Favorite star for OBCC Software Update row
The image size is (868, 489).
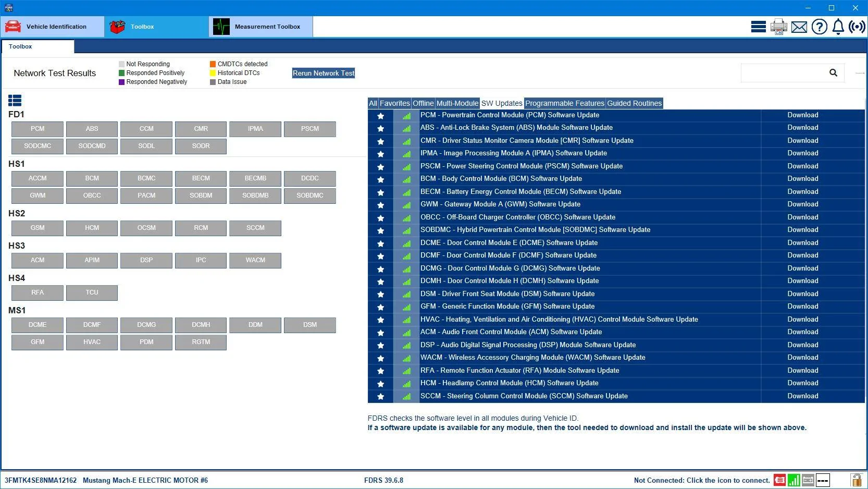[x=381, y=218]
